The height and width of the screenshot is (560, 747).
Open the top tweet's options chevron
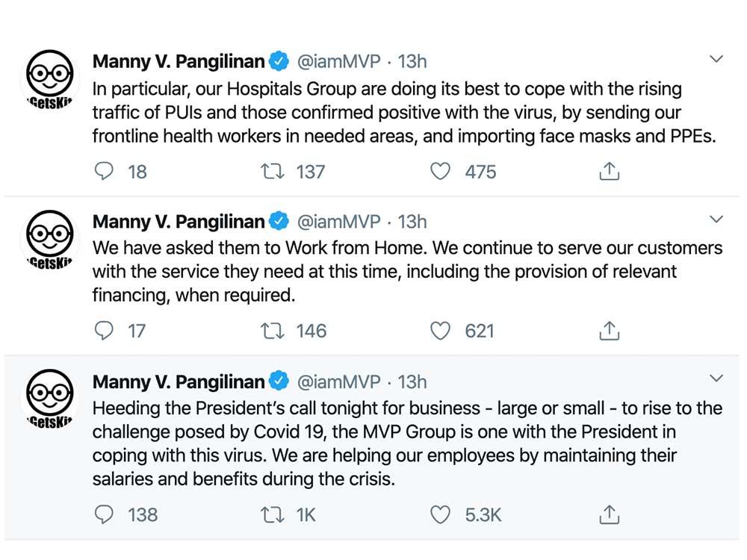pyautogui.click(x=716, y=57)
